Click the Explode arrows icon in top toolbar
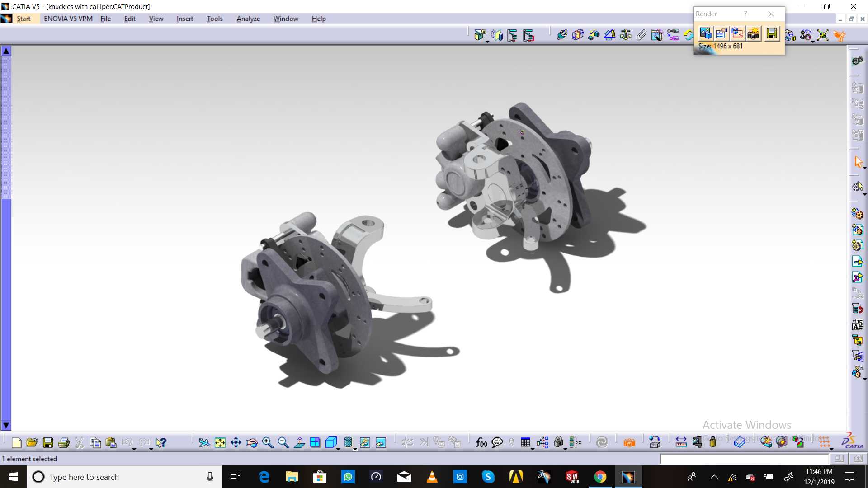 coord(823,35)
